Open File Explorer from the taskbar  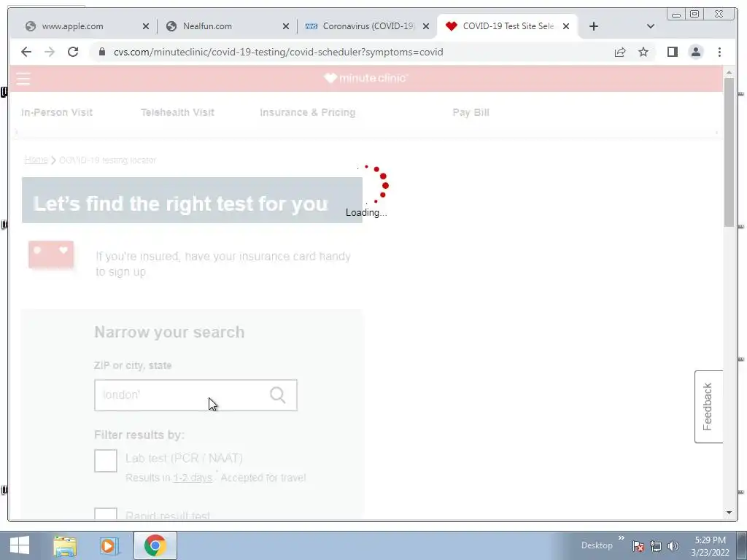[x=65, y=545]
